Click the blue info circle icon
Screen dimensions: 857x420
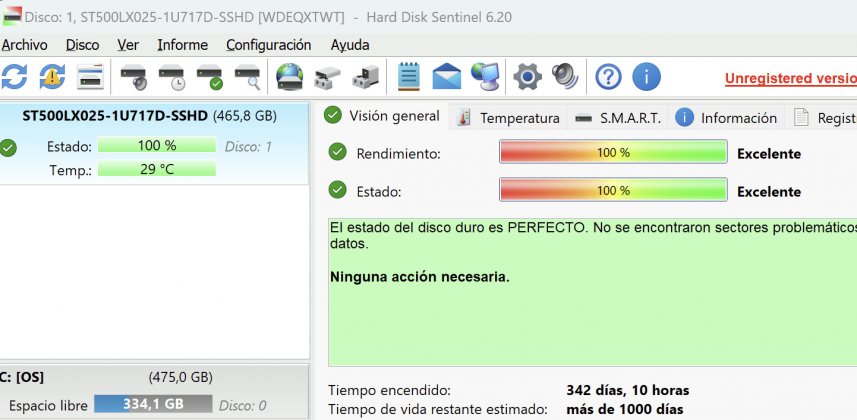pyautogui.click(x=647, y=77)
